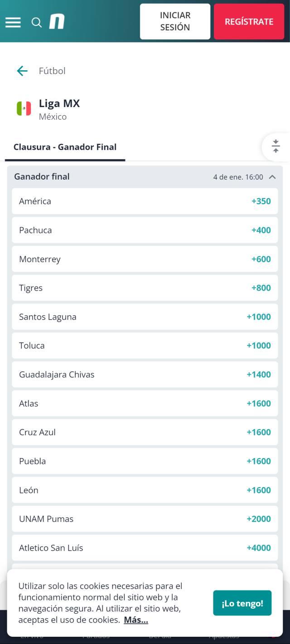Click the back arrow next to Fútbol

(22, 71)
